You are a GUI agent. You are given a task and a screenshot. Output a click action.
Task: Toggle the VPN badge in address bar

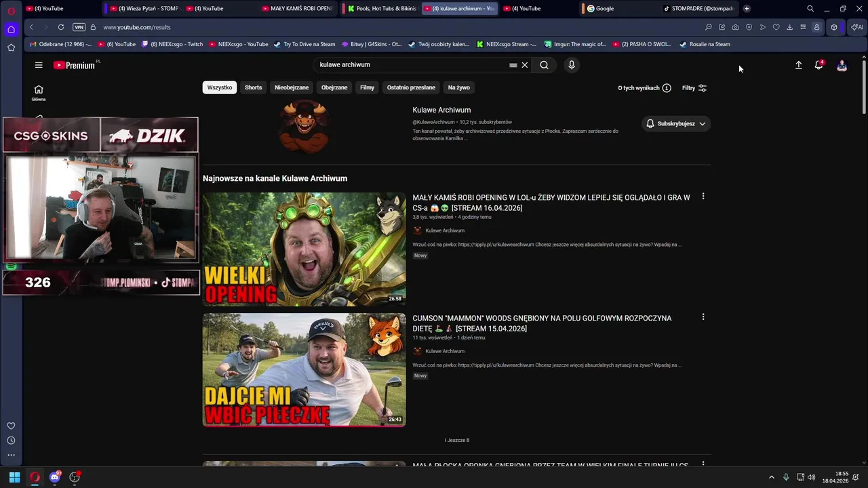pos(79,27)
